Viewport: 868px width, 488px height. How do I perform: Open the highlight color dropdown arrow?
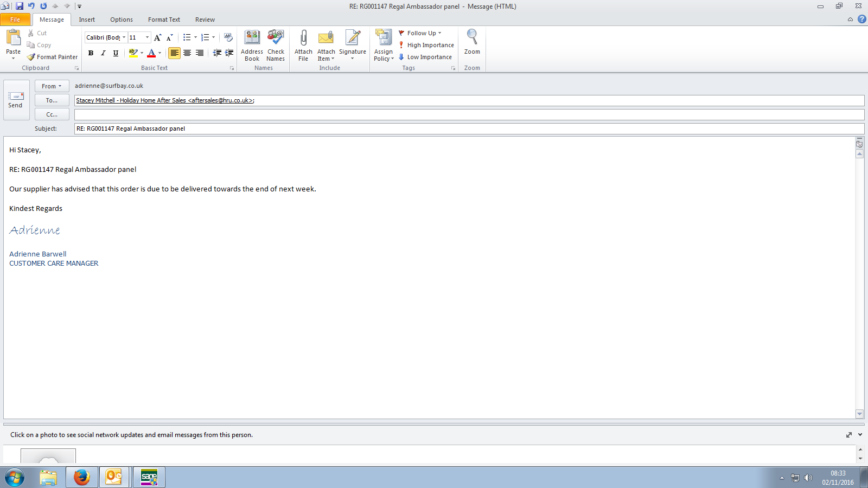coord(142,53)
